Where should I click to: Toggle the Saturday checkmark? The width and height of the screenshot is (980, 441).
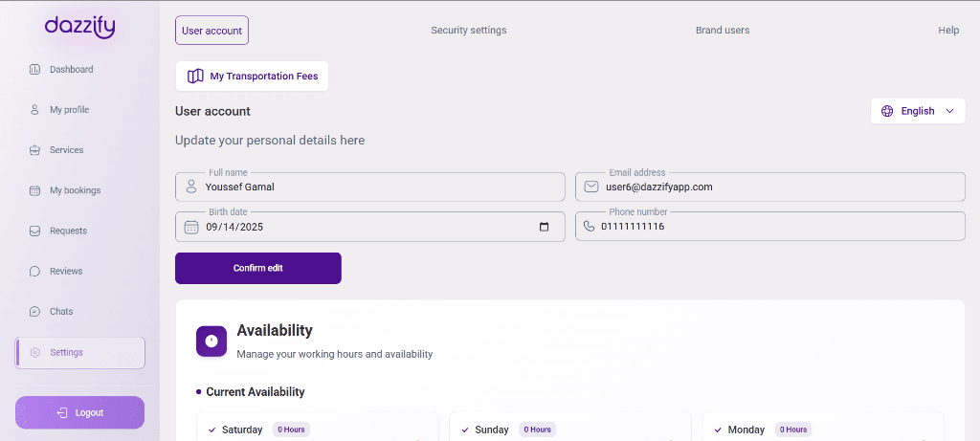coord(212,430)
